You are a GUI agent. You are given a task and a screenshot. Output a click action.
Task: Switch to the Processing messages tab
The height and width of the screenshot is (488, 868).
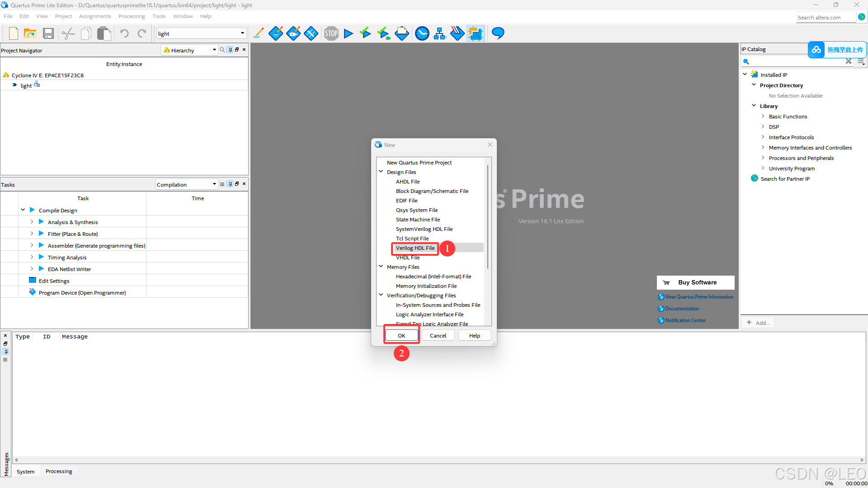click(x=59, y=471)
